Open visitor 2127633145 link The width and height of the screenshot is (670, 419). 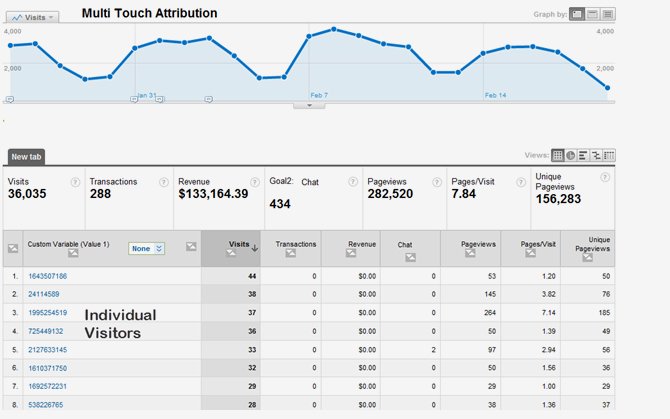tap(47, 350)
